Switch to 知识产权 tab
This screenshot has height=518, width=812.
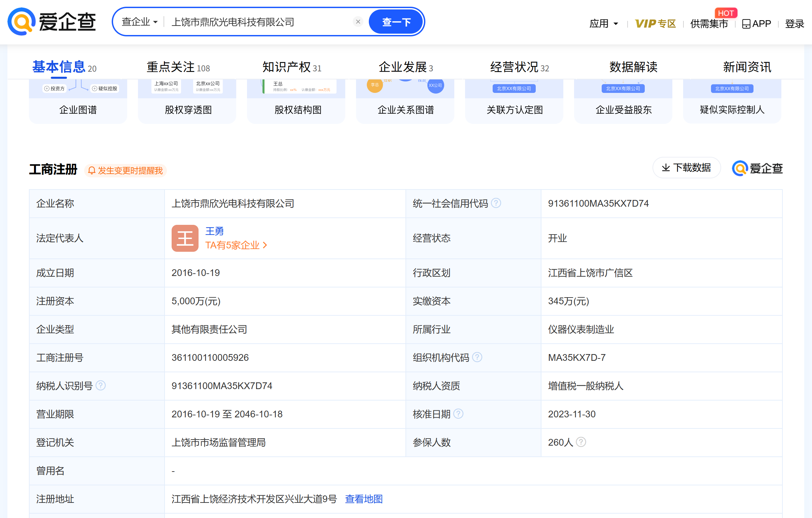[x=292, y=67]
